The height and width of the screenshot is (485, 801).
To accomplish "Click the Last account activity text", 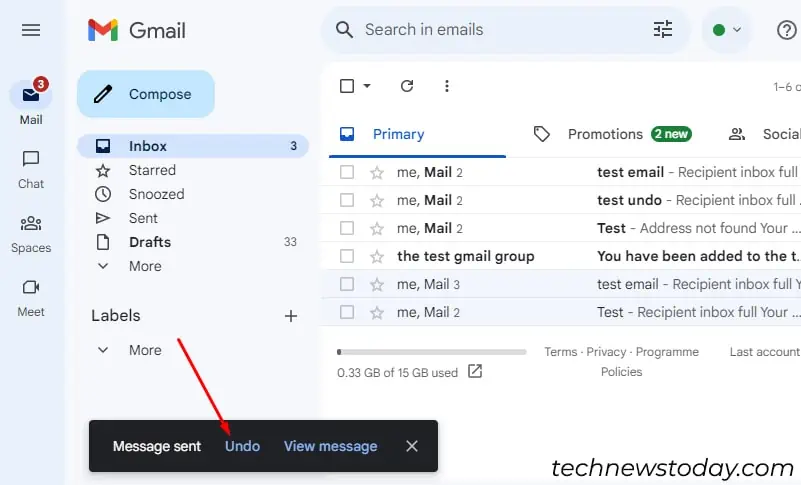I will tap(765, 352).
